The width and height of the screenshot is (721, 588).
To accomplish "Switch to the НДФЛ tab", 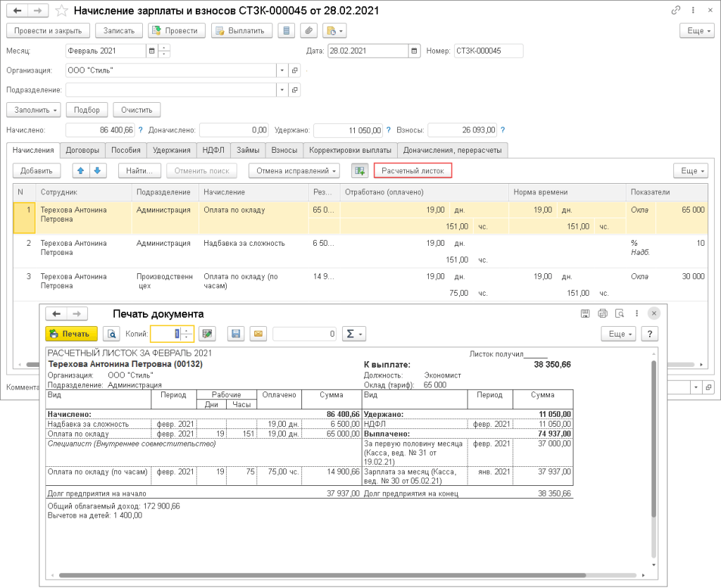I will click(214, 150).
